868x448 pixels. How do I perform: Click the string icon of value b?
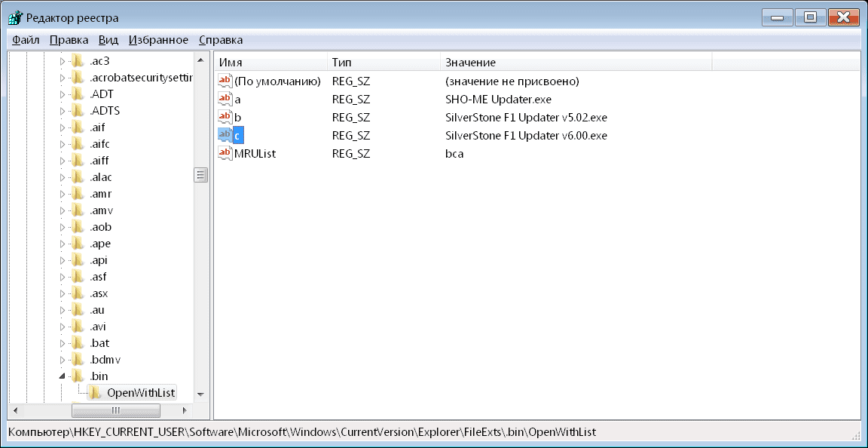tap(225, 117)
